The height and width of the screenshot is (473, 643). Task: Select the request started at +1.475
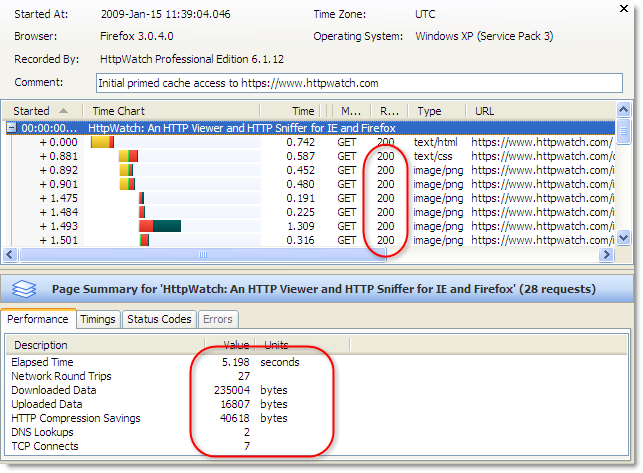310,198
